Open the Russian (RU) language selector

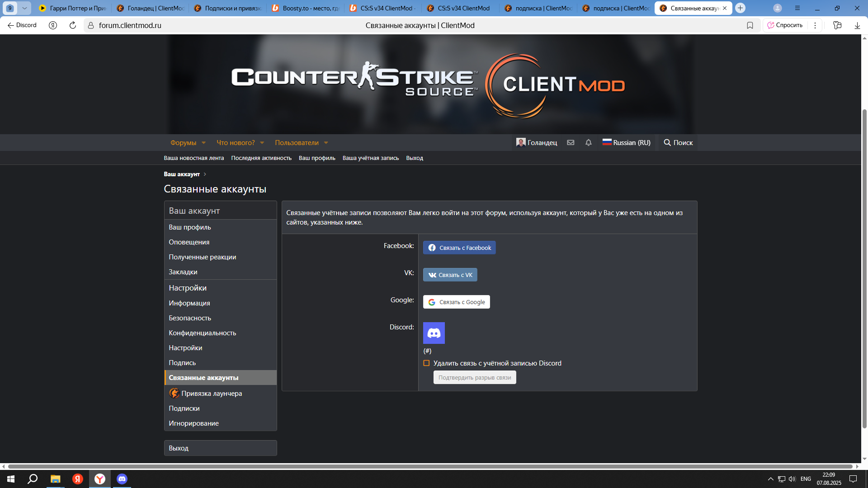tap(626, 142)
